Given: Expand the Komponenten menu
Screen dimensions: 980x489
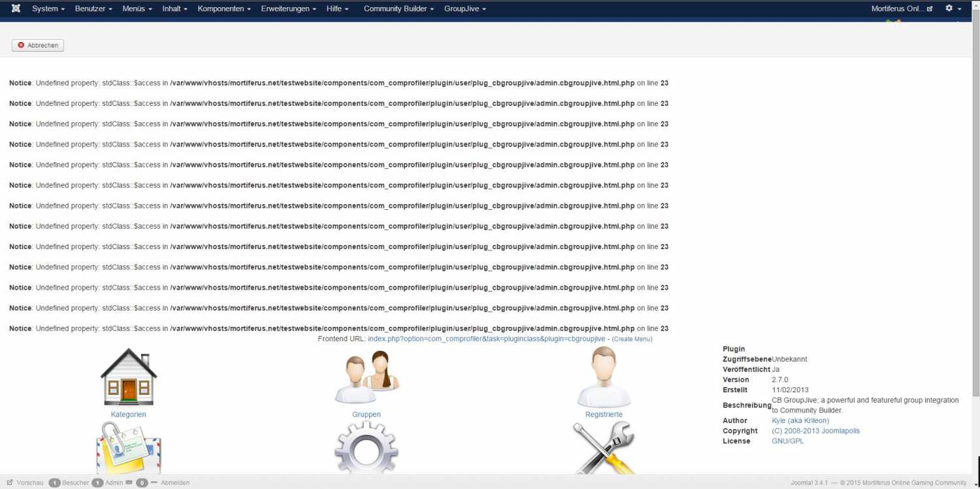Looking at the screenshot, I should pos(224,8).
